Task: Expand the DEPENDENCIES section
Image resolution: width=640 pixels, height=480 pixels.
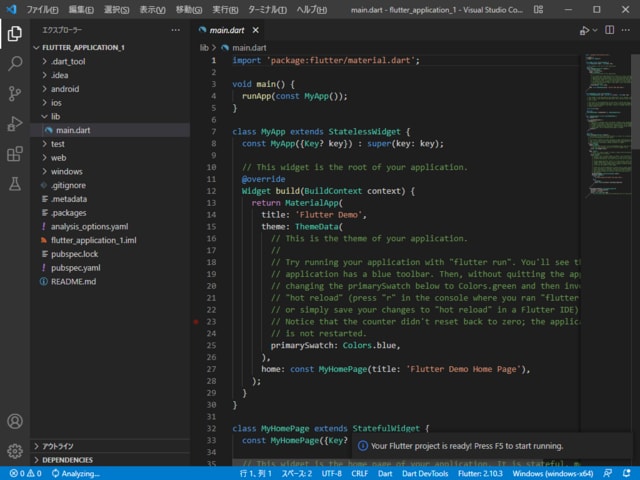Action: [66, 460]
